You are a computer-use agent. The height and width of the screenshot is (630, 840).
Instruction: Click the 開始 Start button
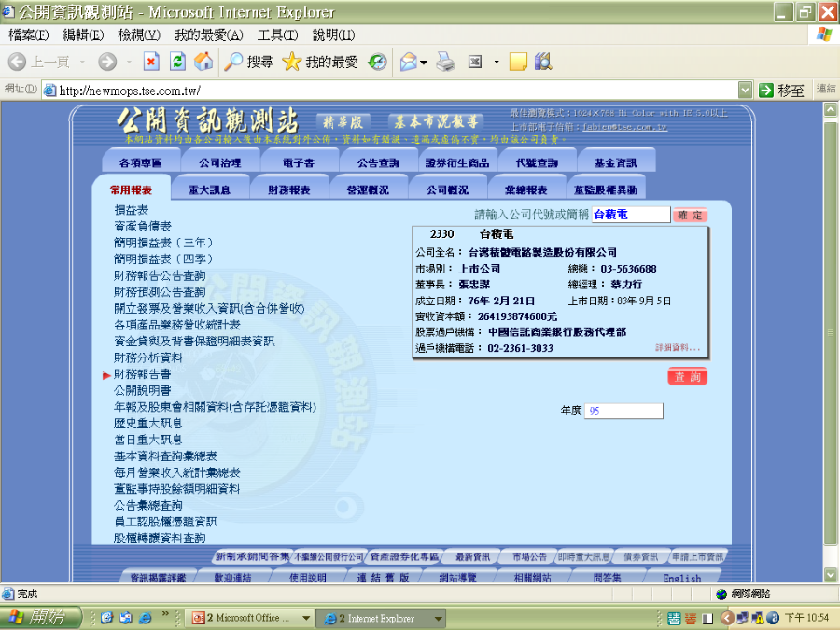(x=41, y=618)
